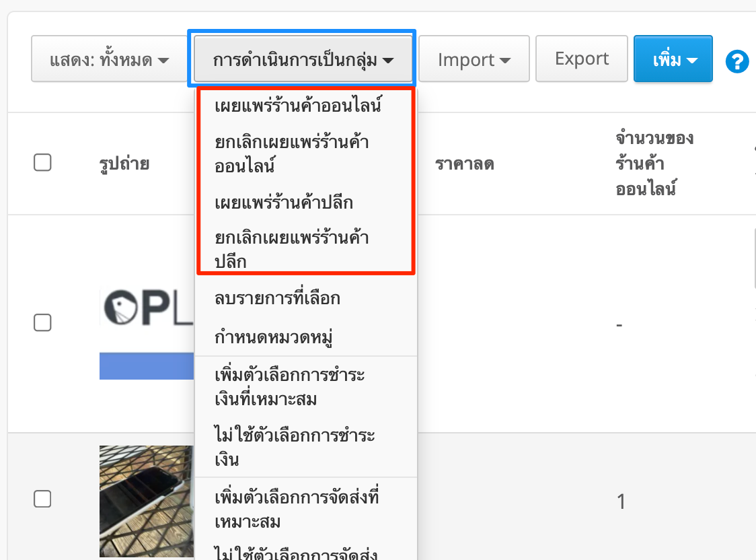Click the Export button
This screenshot has width=756, height=560.
pyautogui.click(x=582, y=59)
